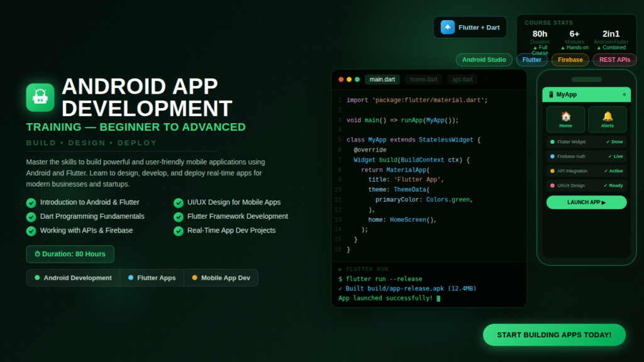Click the checkmark beside UI/UX Design for Mobile Apps
Screen dimensions: 644x362
[x=179, y=202]
